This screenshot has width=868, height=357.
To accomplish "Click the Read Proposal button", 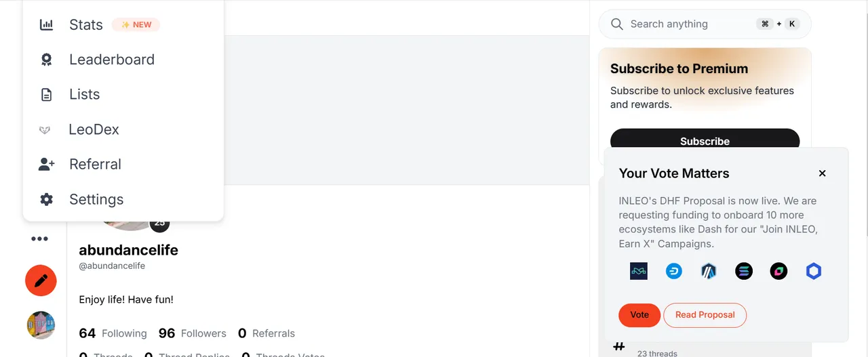I will coord(705,315).
